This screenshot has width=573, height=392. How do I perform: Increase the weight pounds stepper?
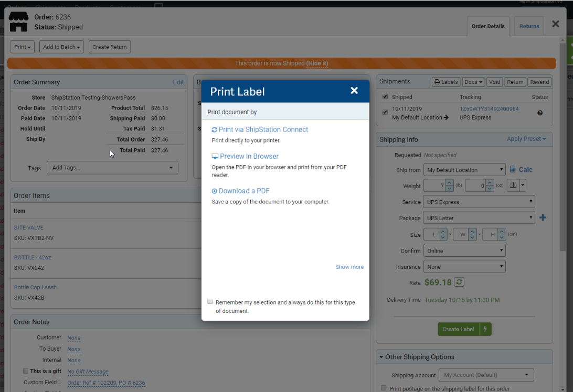(450, 183)
